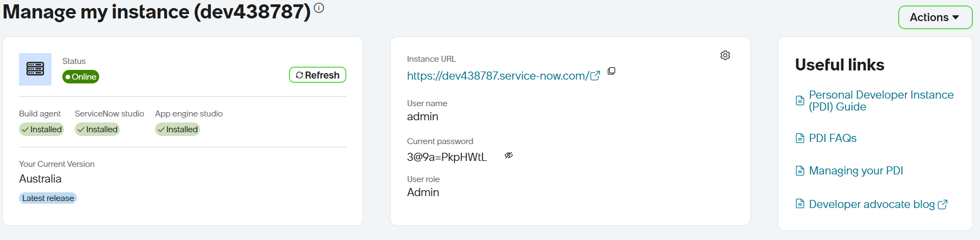The height and width of the screenshot is (240, 980).
Task: Click the Useful links heading
Action: tap(840, 65)
